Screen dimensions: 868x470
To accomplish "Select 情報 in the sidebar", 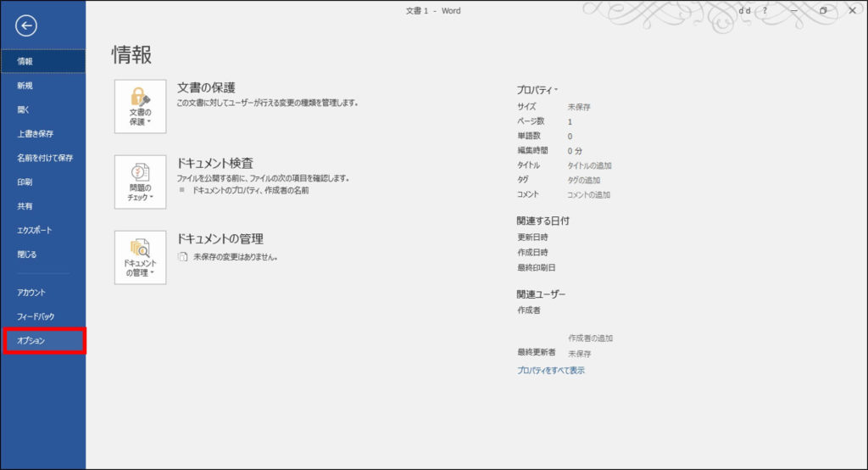I will [x=42, y=61].
